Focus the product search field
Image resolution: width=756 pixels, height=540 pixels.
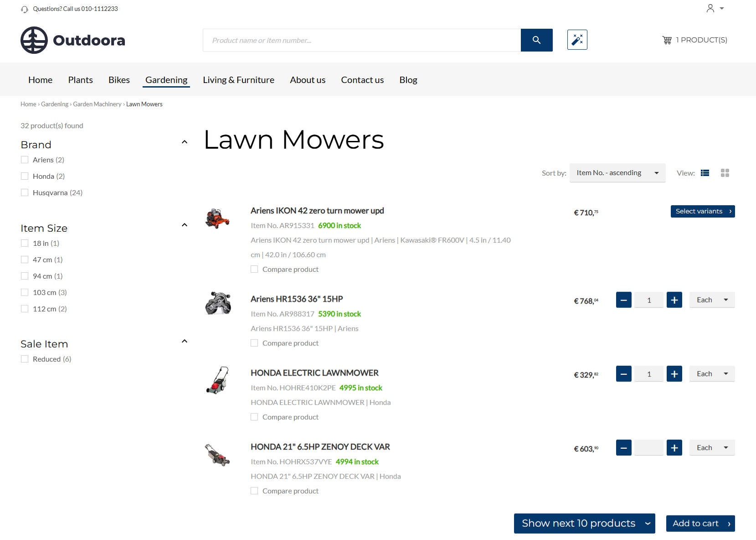tap(361, 40)
